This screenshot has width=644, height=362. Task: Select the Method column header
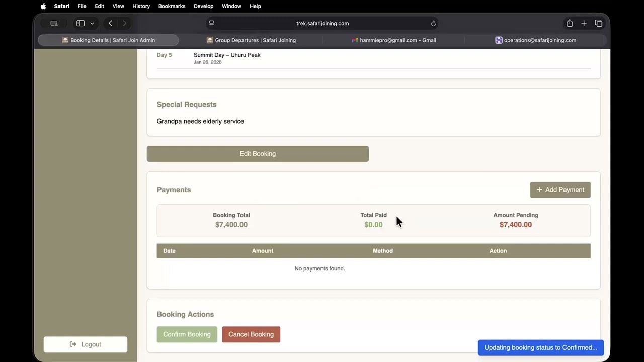383,251
